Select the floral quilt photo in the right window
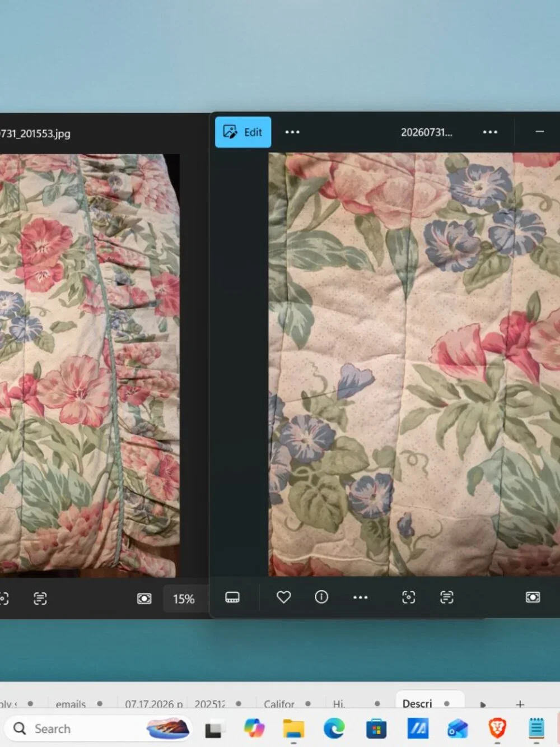The image size is (560, 747). point(414,364)
